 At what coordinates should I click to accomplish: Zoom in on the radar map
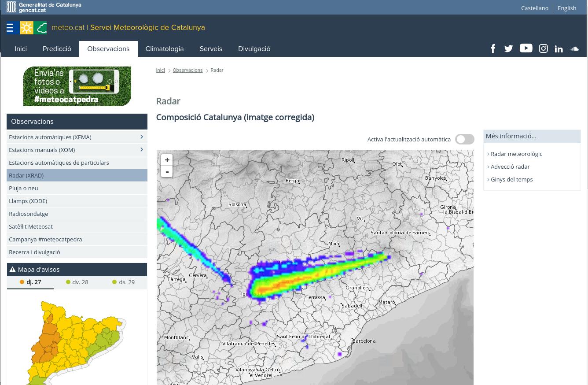click(167, 160)
